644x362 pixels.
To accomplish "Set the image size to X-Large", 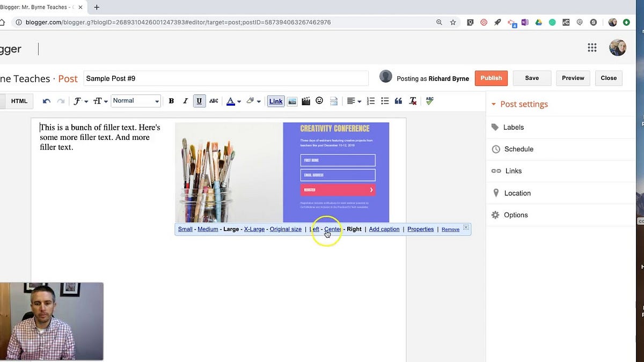I will pyautogui.click(x=254, y=229).
